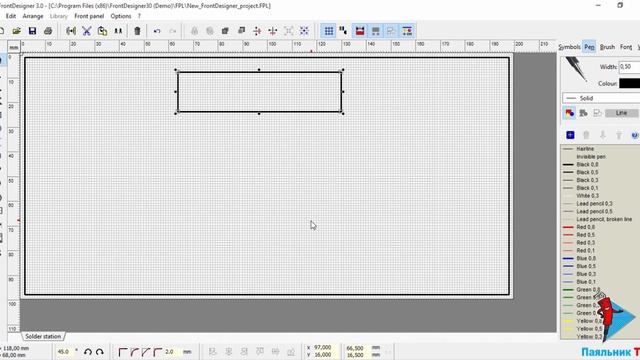Click the rotation angle field showing 45.0
The image size is (640, 360).
point(65,352)
